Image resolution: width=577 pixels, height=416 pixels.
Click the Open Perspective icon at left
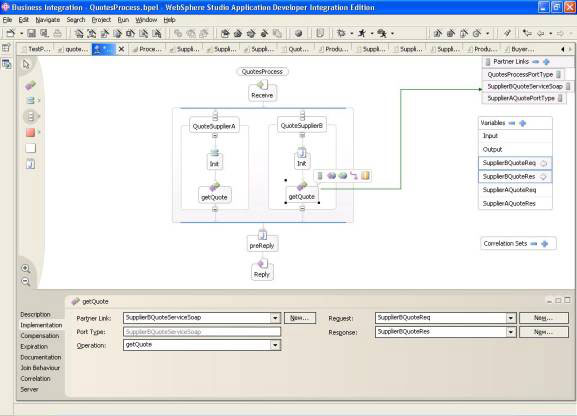tap(7, 48)
